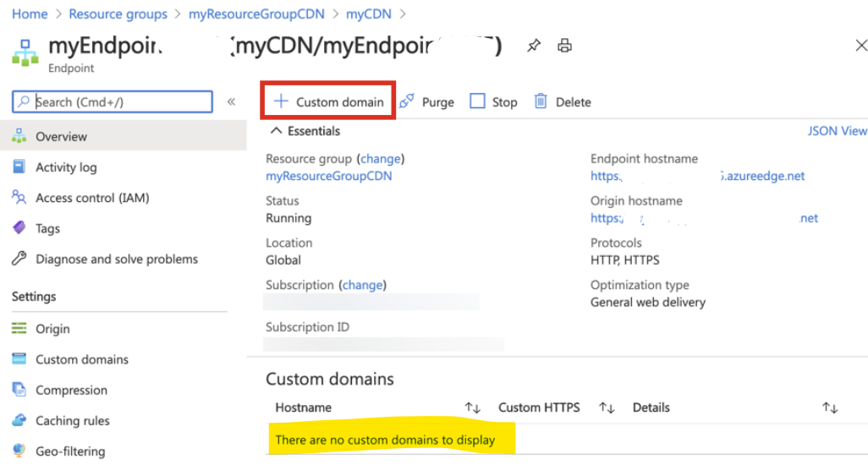This screenshot has height=465, width=868.
Task: Click the 'Global' location value
Action: pos(283,260)
